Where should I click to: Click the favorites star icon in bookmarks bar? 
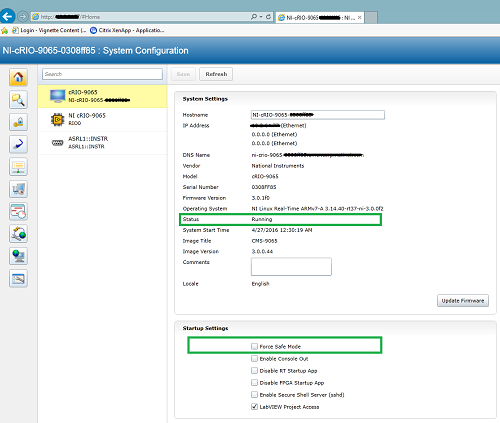(4, 31)
